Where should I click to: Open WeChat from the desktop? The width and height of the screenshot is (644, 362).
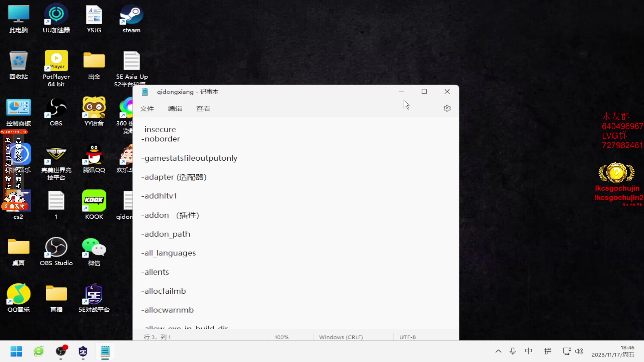click(94, 248)
